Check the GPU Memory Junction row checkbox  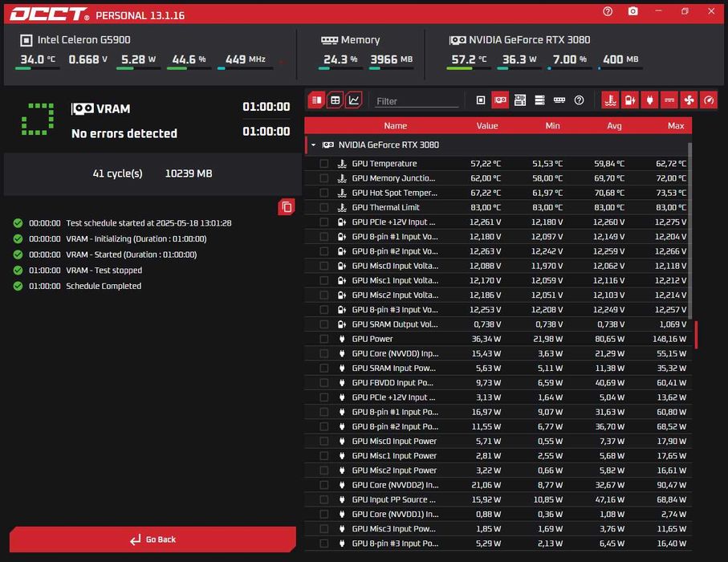coord(324,178)
